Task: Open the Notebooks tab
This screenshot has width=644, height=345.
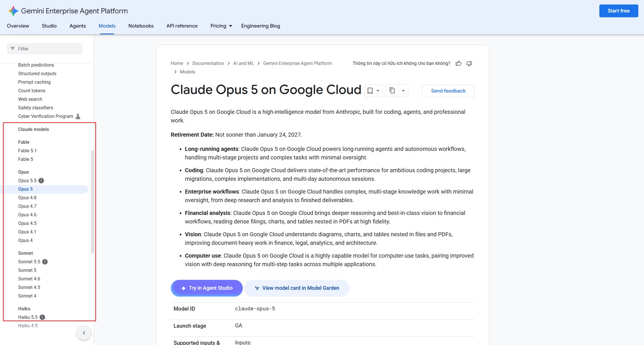Action: (x=141, y=26)
